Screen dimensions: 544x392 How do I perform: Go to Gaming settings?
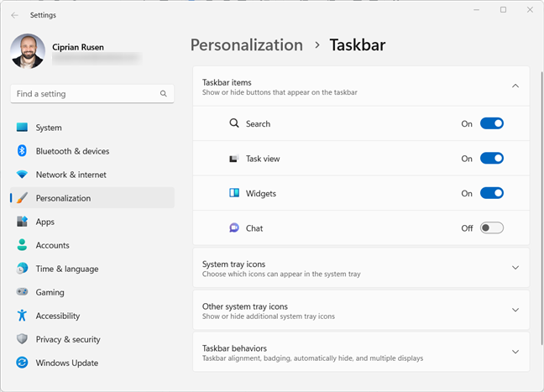click(92, 292)
